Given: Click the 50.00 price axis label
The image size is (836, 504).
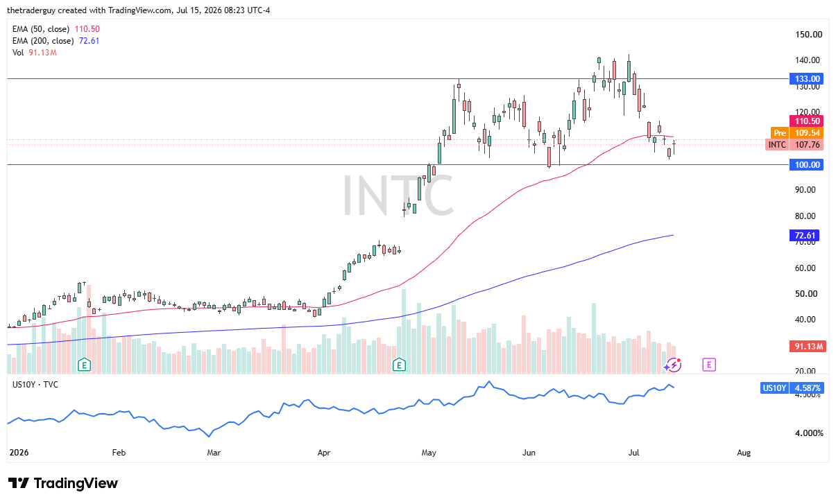Looking at the screenshot, I should (x=808, y=294).
